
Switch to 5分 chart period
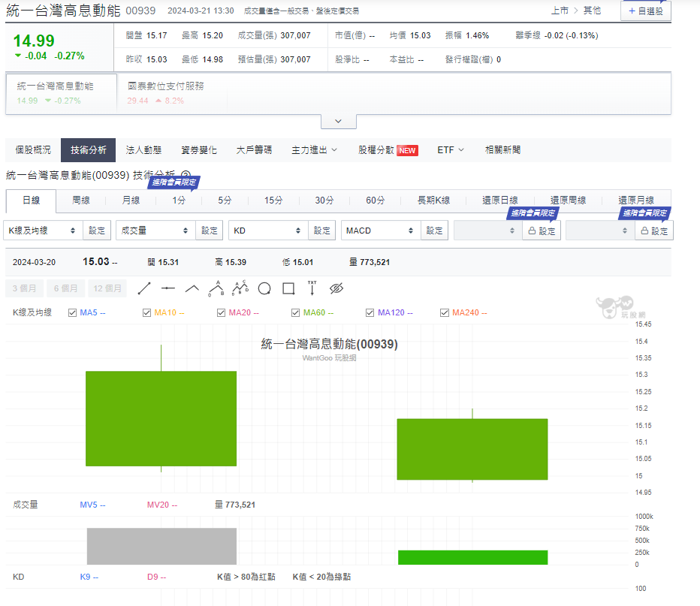pyautogui.click(x=225, y=200)
